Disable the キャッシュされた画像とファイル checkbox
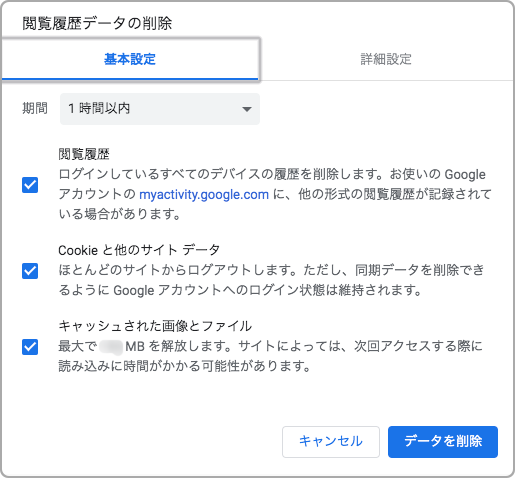Screen dimensions: 515x478 tap(30, 347)
